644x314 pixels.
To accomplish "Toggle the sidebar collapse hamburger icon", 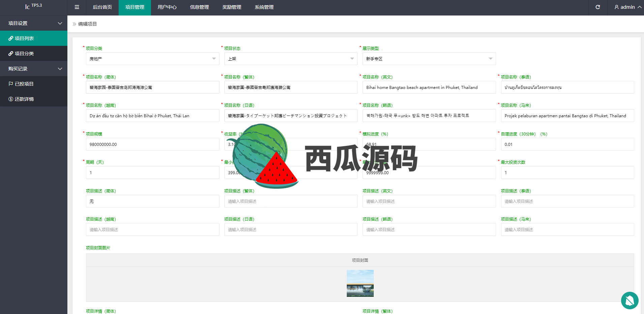I will [77, 7].
